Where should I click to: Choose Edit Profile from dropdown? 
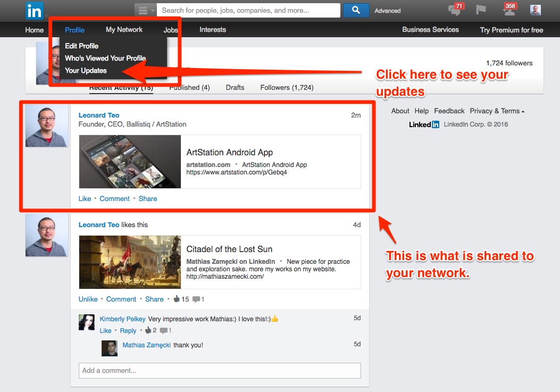tap(81, 46)
